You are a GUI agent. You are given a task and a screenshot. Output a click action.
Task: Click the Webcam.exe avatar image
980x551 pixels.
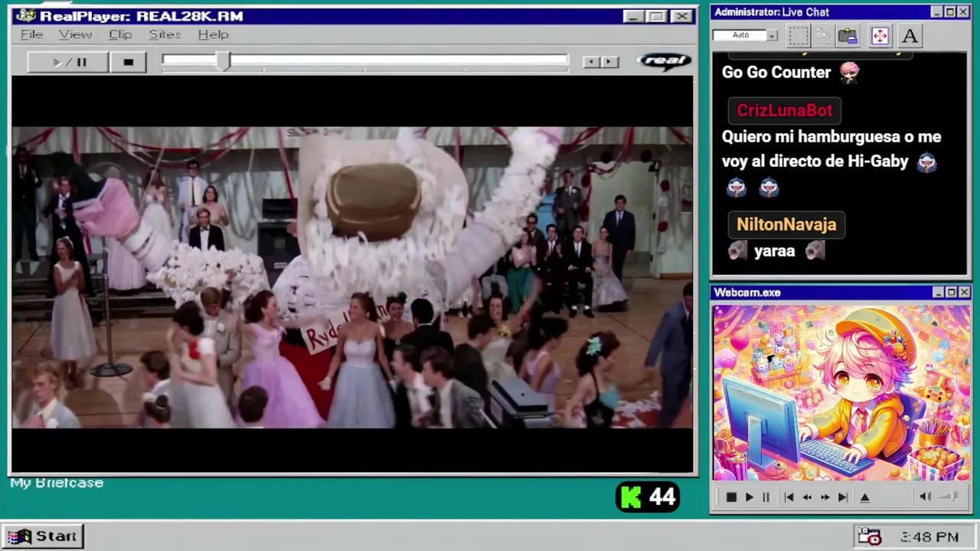pos(841,393)
